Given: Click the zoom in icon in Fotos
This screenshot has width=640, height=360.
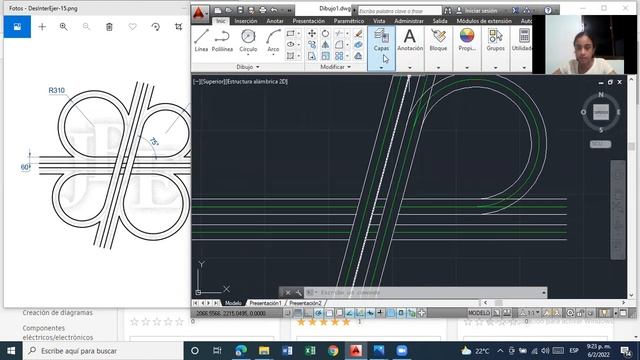Looking at the screenshot, I should coord(64,27).
